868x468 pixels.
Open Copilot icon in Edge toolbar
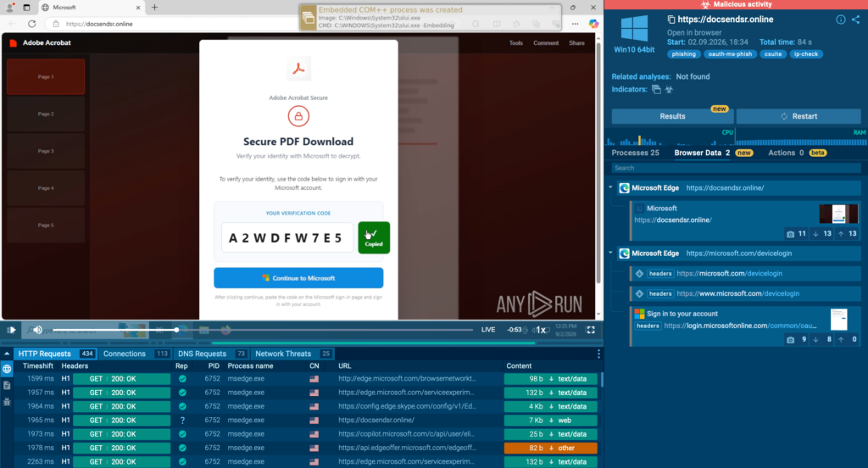[593, 24]
